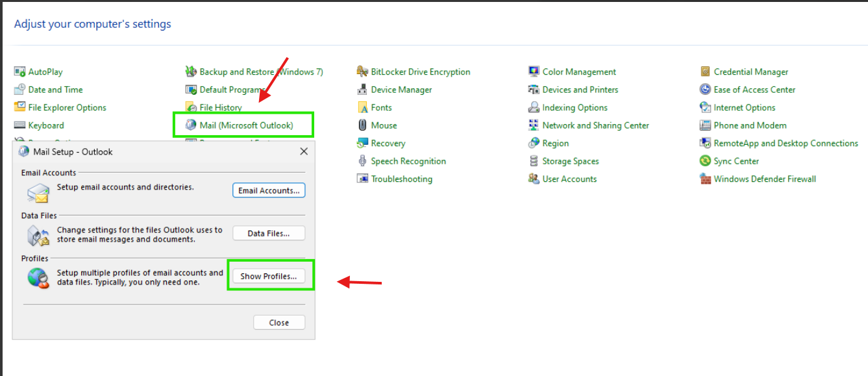Click the Speech Recognition microphone icon
This screenshot has width=868, height=376.
point(362,161)
